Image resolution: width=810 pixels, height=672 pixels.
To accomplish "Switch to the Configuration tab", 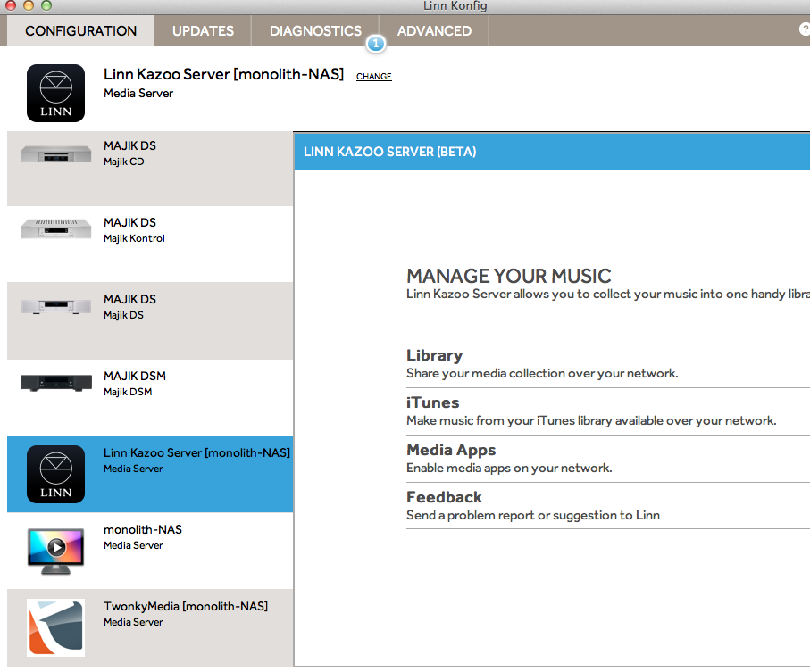I will pyautogui.click(x=81, y=31).
